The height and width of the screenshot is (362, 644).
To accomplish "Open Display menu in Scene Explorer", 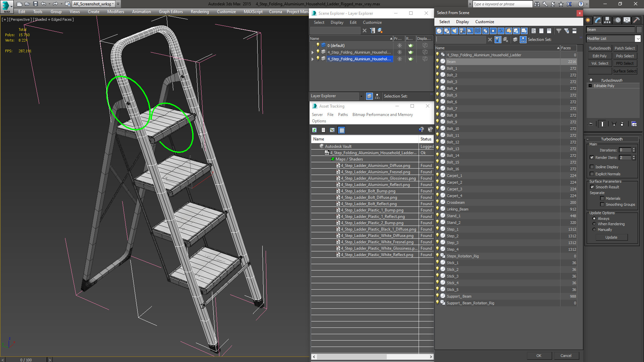I will (337, 22).
